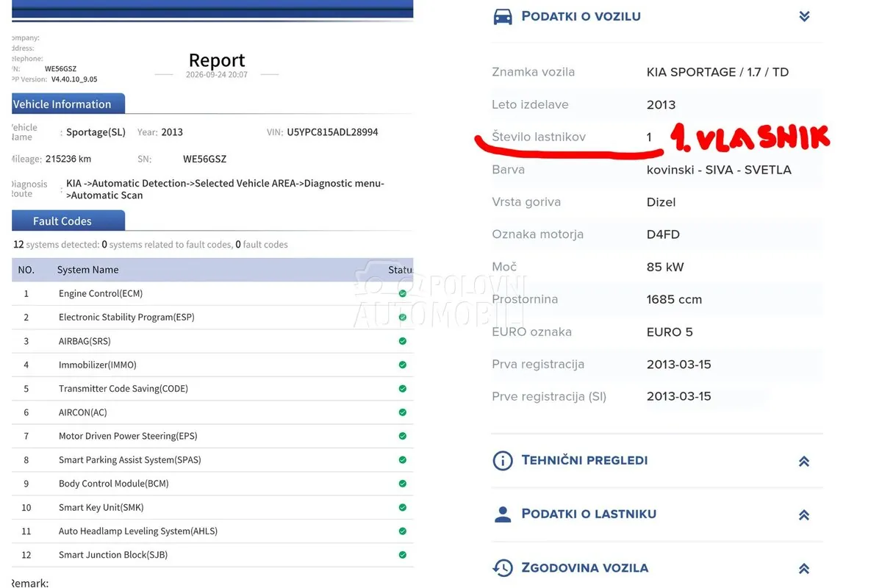882x588 pixels.
Task: Open the Zgodovina vozila heading
Action: (585, 567)
